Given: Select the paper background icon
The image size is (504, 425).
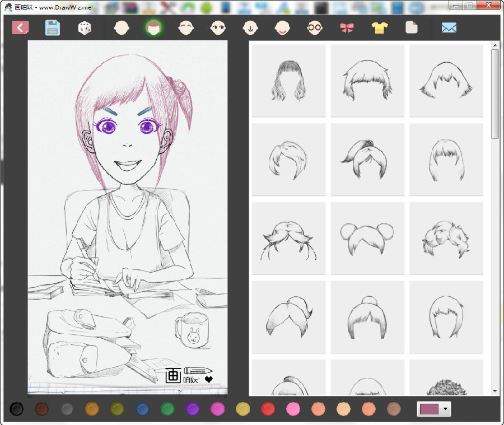Looking at the screenshot, I should (x=412, y=27).
